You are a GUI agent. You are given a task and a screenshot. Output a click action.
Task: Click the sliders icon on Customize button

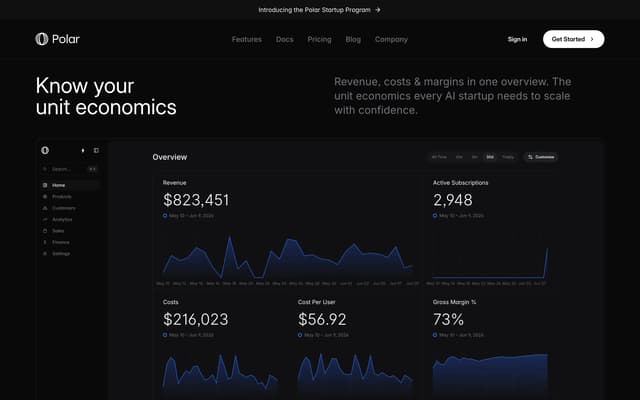pos(530,157)
